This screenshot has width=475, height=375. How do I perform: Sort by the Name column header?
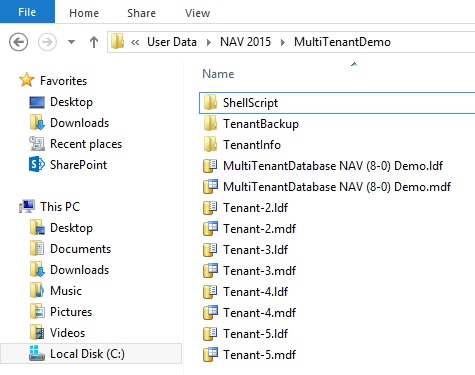pyautogui.click(x=218, y=74)
